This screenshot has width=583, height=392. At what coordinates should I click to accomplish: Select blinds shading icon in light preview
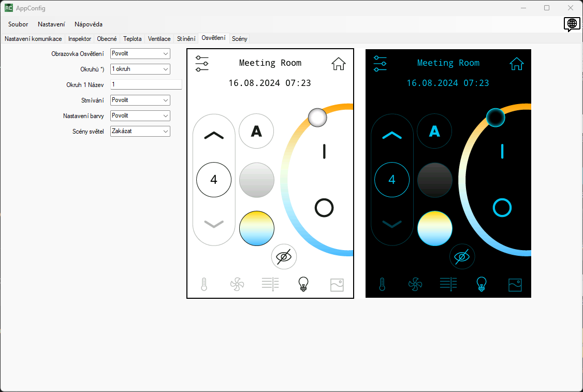point(270,284)
